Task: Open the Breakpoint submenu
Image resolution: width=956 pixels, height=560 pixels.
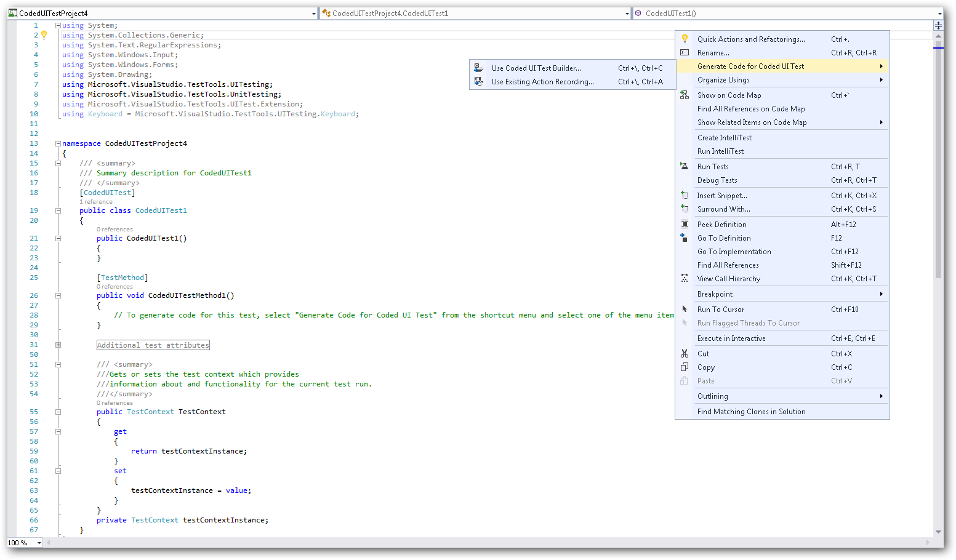Action: pos(782,294)
